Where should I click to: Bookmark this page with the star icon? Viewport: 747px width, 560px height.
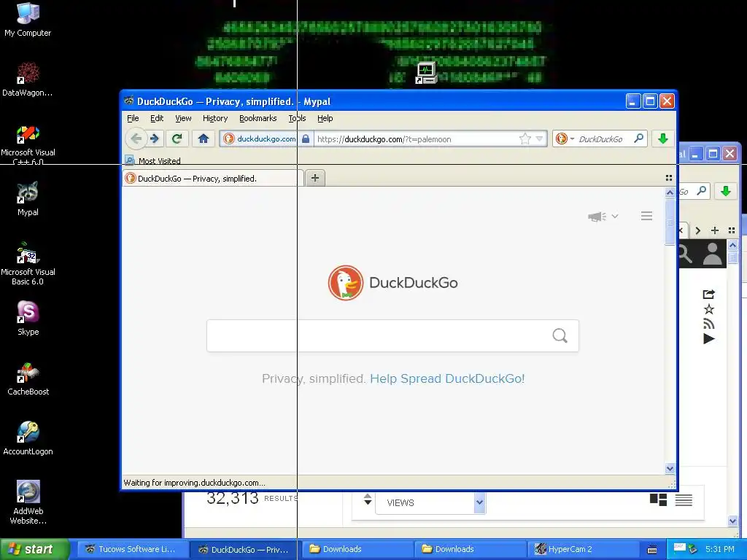pos(525,139)
